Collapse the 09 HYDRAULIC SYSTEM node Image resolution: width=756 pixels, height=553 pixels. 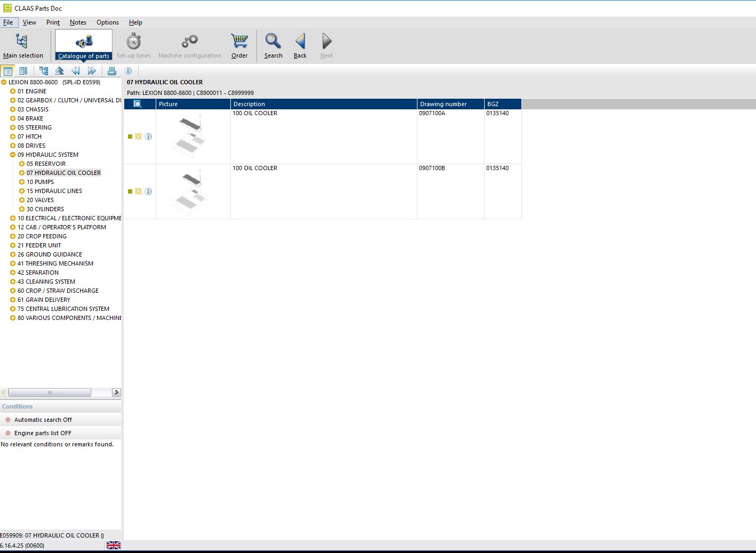(x=13, y=155)
